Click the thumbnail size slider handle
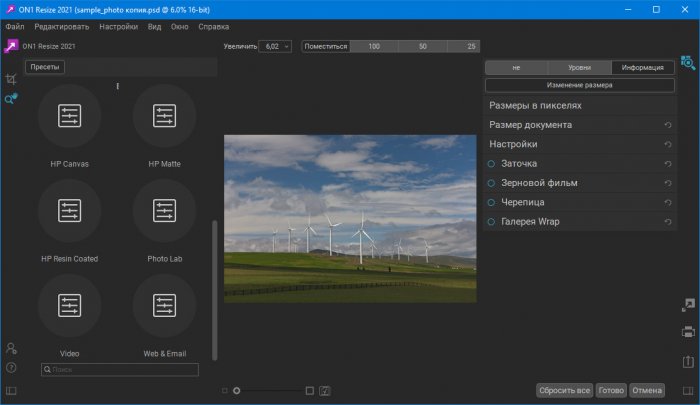Image resolution: width=700 pixels, height=405 pixels. click(x=237, y=391)
